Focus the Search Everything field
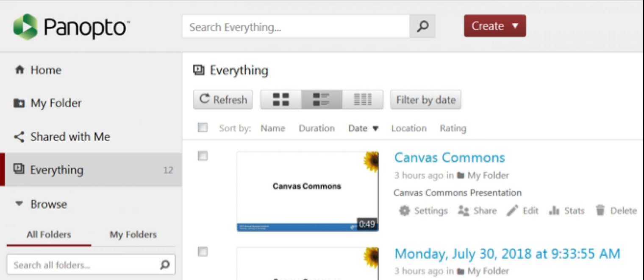This screenshot has height=280, width=644. (296, 27)
